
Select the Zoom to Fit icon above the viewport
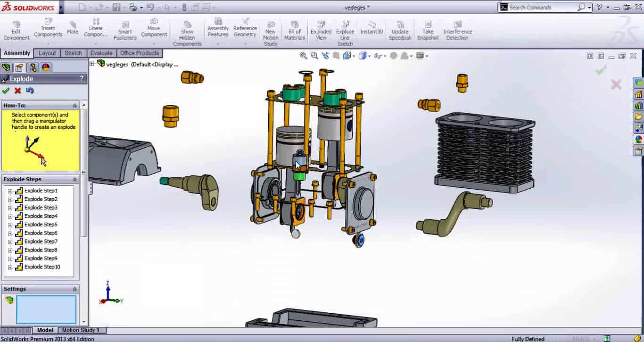click(x=303, y=55)
